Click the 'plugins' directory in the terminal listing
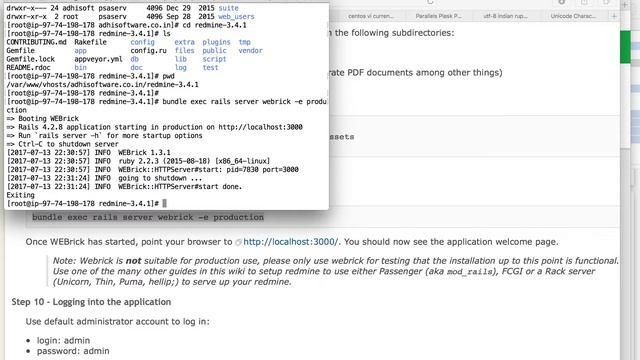This screenshot has height=360, width=640. click(x=216, y=42)
